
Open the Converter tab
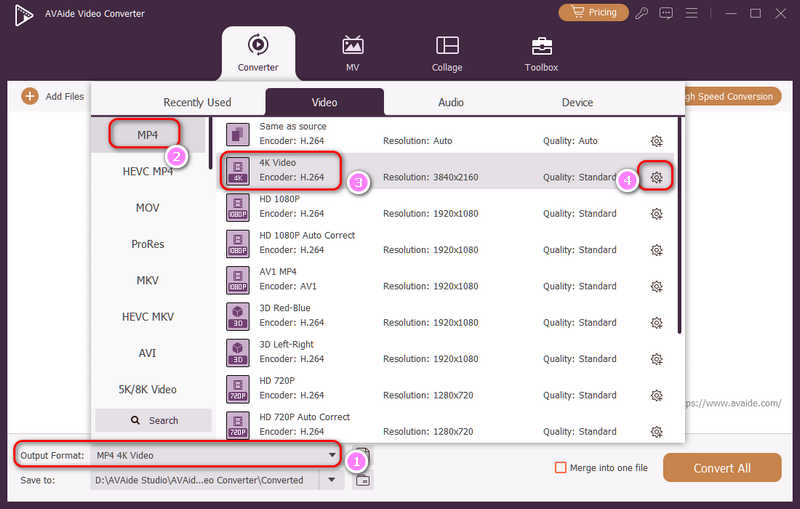tap(258, 53)
